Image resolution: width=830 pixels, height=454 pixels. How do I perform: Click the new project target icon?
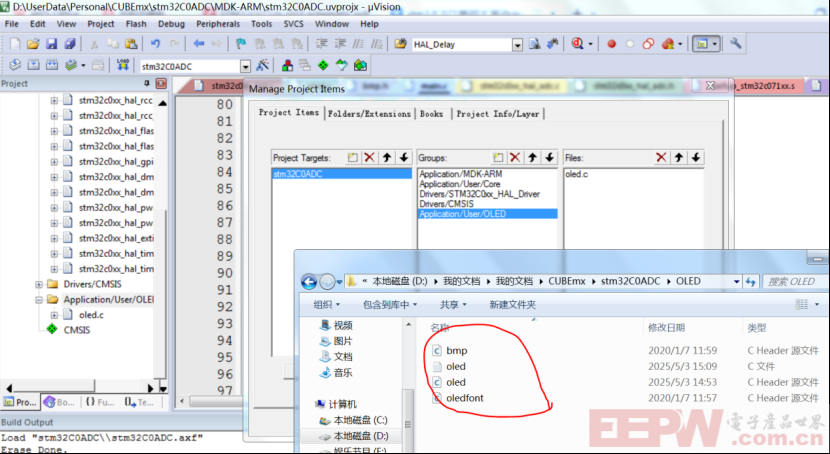[353, 158]
